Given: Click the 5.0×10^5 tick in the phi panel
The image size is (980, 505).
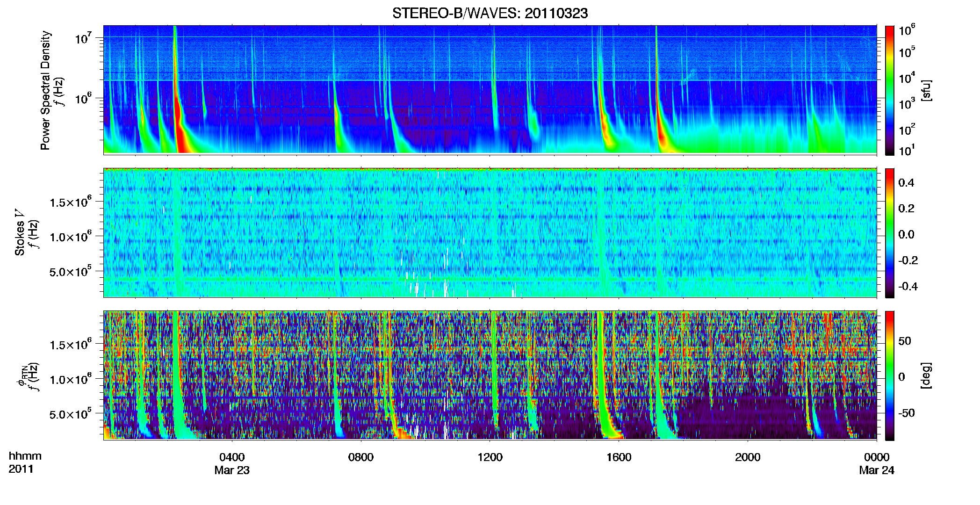Looking at the screenshot, I should [x=71, y=414].
